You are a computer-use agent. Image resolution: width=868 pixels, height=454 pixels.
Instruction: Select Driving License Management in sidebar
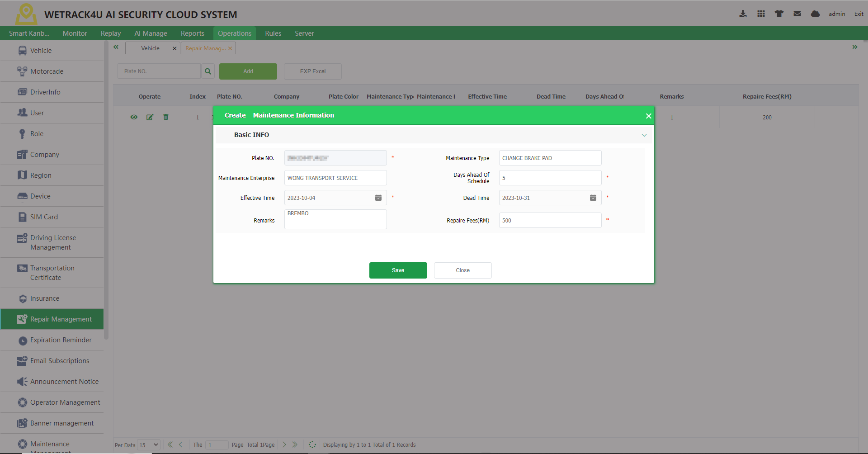click(x=53, y=242)
